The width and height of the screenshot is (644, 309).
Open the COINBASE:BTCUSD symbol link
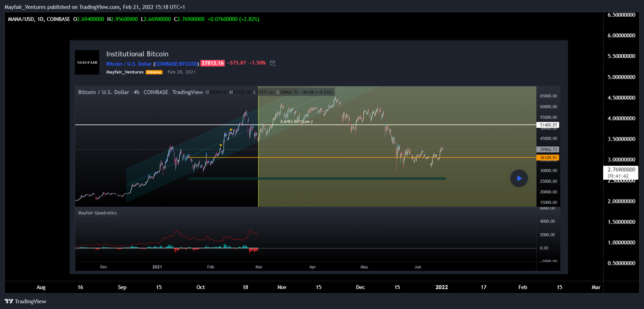pyautogui.click(x=176, y=64)
